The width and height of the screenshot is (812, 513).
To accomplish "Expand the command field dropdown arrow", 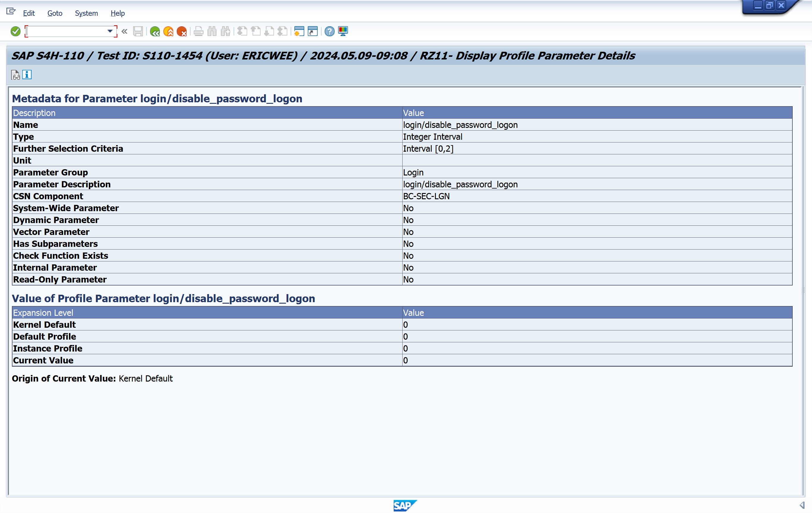I will click(x=110, y=32).
